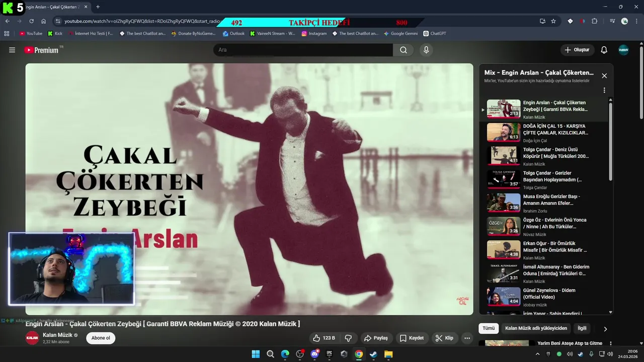Bookmark this page with star icon
644x362 pixels.
pyautogui.click(x=553, y=21)
